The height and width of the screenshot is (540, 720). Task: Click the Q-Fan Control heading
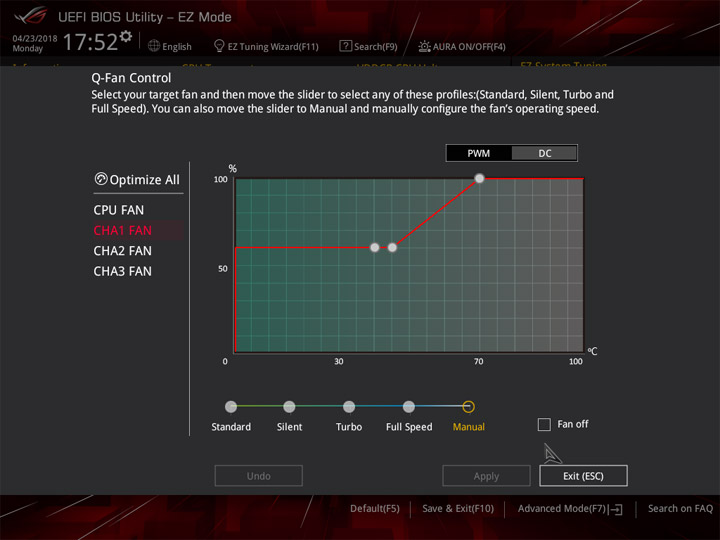(x=131, y=78)
